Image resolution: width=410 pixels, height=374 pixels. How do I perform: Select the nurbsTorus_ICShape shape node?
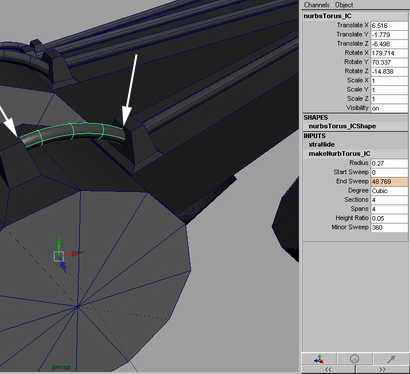click(342, 126)
